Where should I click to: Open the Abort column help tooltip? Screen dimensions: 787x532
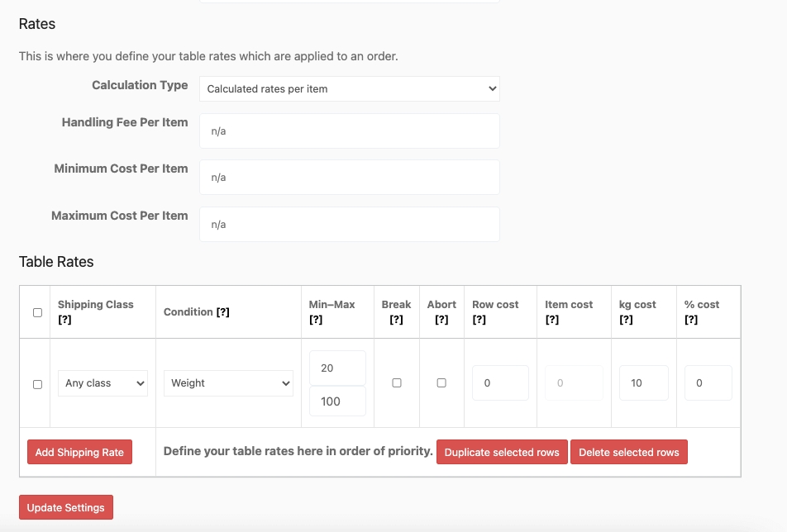pyautogui.click(x=441, y=318)
